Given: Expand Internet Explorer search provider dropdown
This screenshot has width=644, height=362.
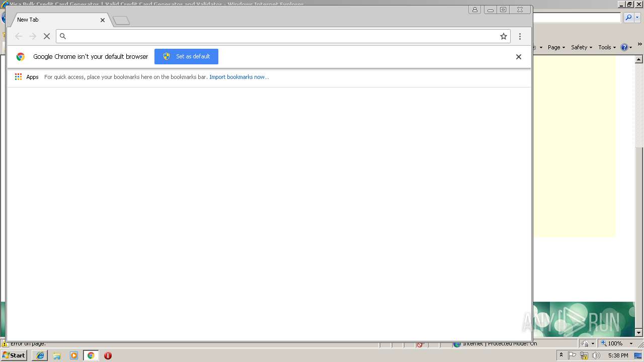Looking at the screenshot, I should 637,18.
